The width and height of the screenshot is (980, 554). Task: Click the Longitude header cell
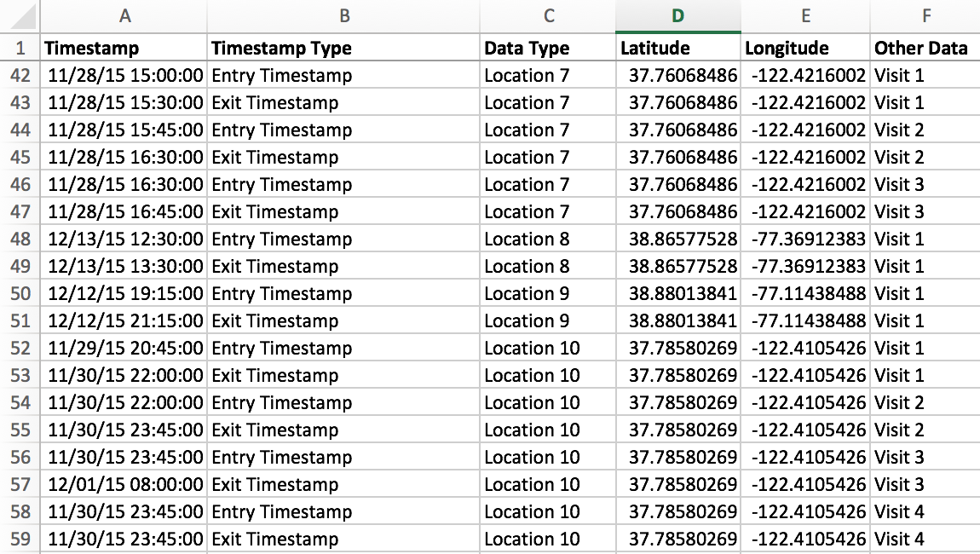(805, 48)
